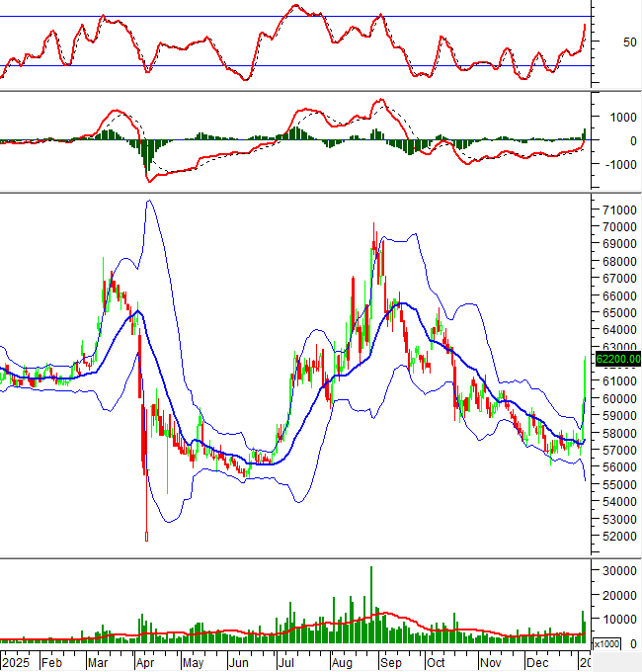This screenshot has width=642, height=672.
Task: Click the -1000 label on the MACD axis
Action: (x=614, y=165)
